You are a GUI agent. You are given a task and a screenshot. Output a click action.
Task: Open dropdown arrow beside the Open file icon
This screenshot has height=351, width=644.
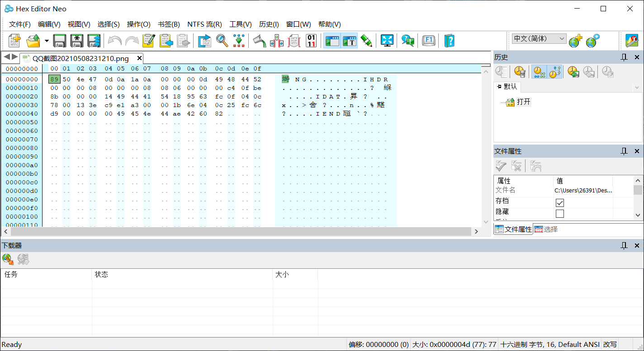47,41
